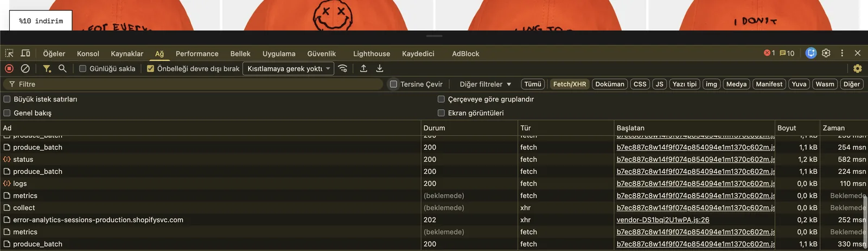
Task: Expand the Diğer filtreler dropdown
Action: (x=485, y=84)
